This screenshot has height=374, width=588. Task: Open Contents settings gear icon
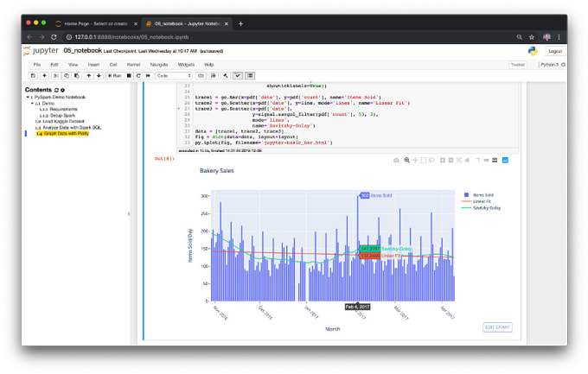[62, 90]
